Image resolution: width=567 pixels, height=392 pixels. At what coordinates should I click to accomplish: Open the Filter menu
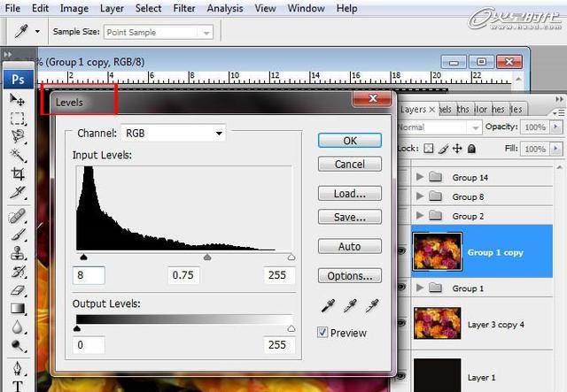point(184,8)
